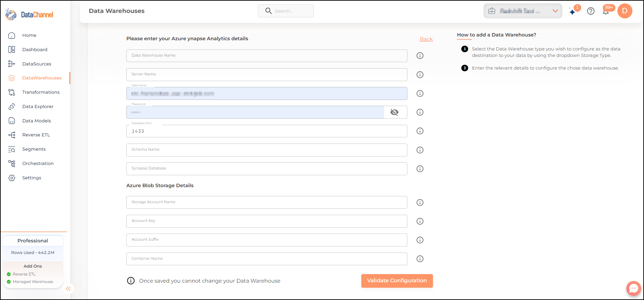Click the Data Warehouse Name field

(267, 56)
